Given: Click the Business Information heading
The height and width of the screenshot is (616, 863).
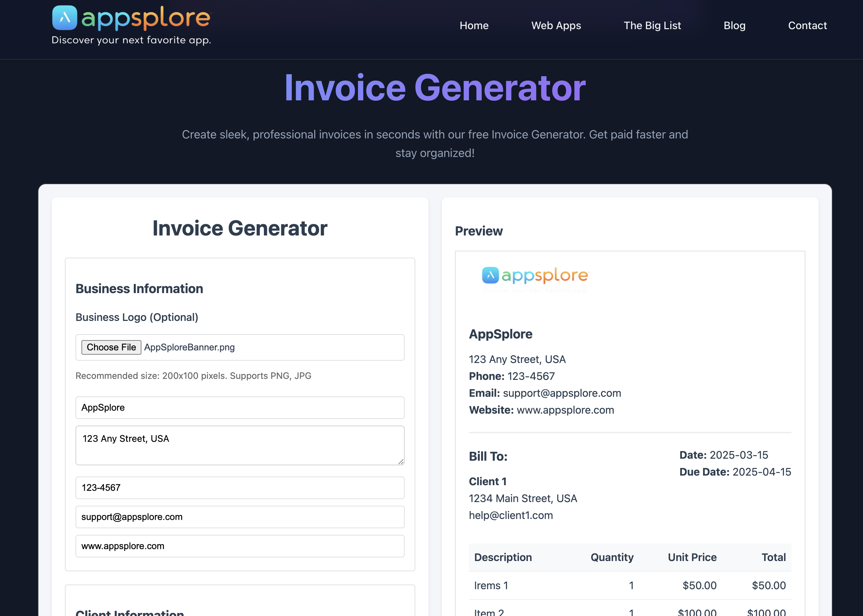Looking at the screenshot, I should (139, 289).
